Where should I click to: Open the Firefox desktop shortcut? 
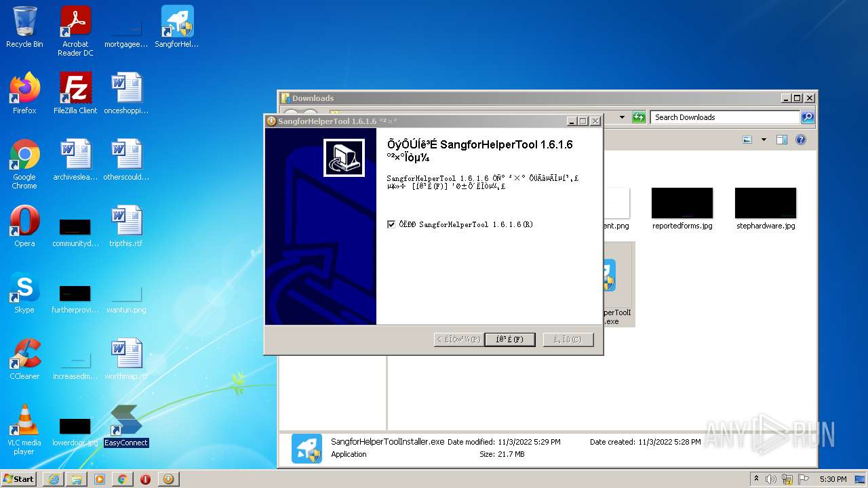[x=24, y=94]
